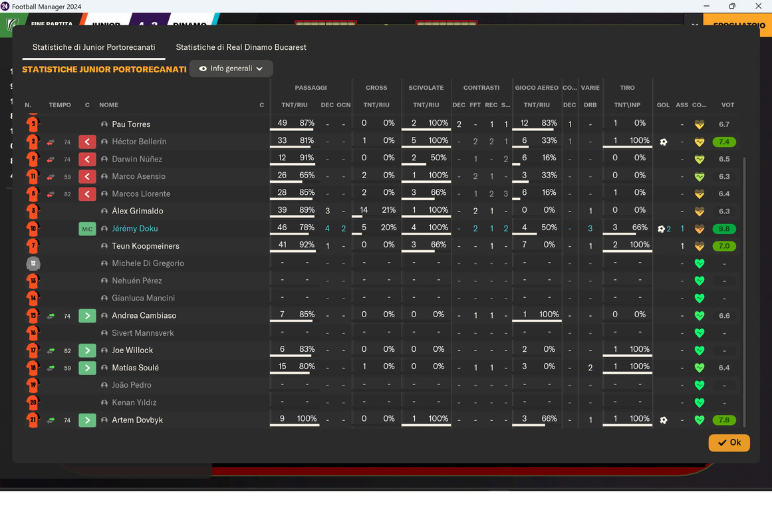Click the 7.8 rating badge for Dovbyk
772x532 pixels.
coord(723,420)
